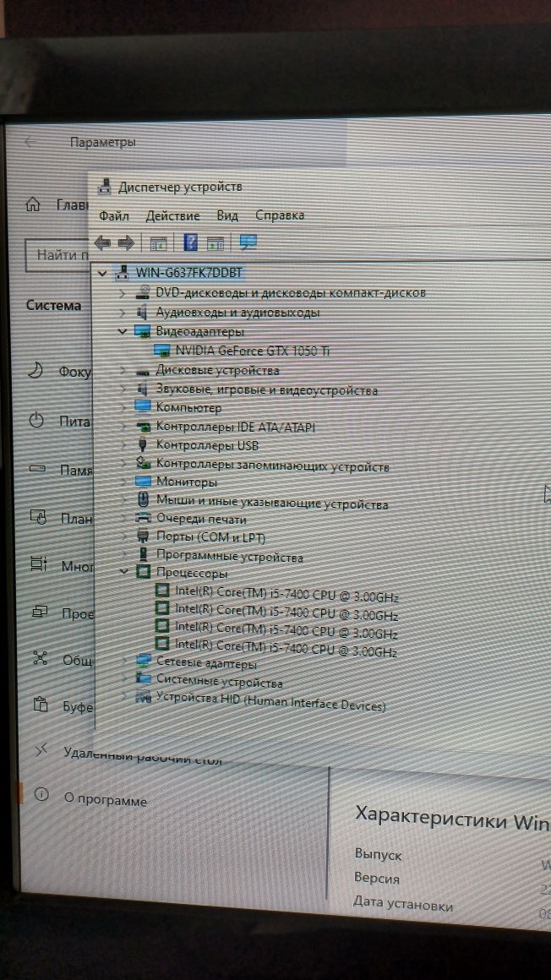Click the Процессоры chip icon
Viewport: 551px width, 980px height.
[x=145, y=571]
